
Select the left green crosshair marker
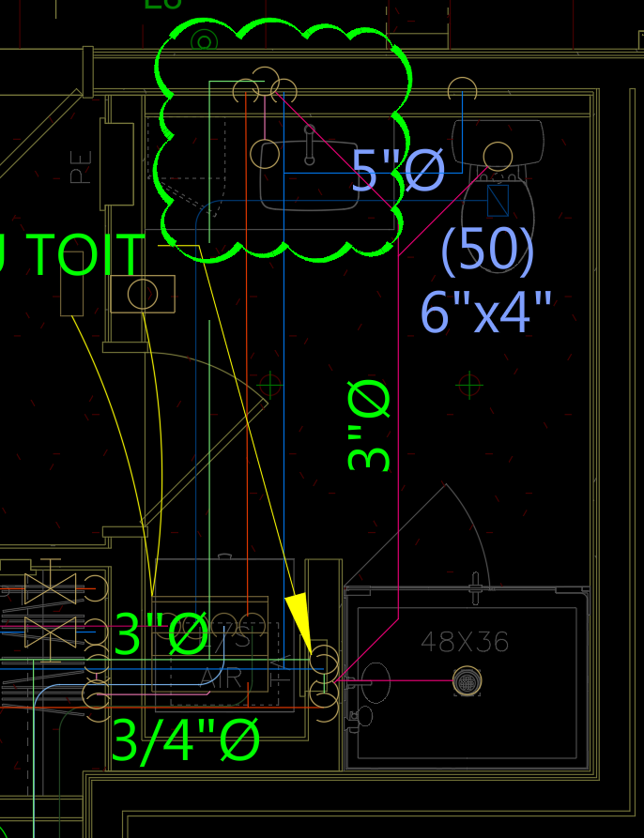[x=270, y=384]
